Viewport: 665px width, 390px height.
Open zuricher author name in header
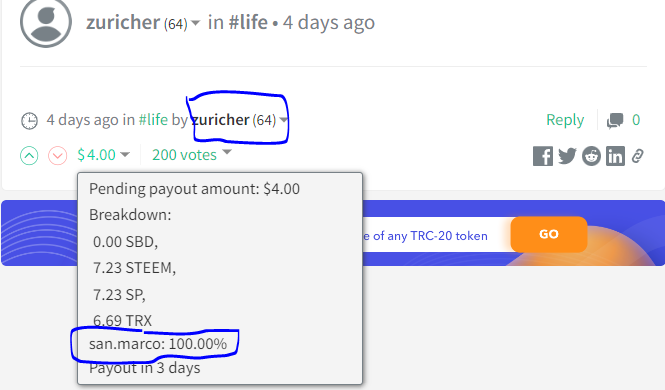(123, 22)
